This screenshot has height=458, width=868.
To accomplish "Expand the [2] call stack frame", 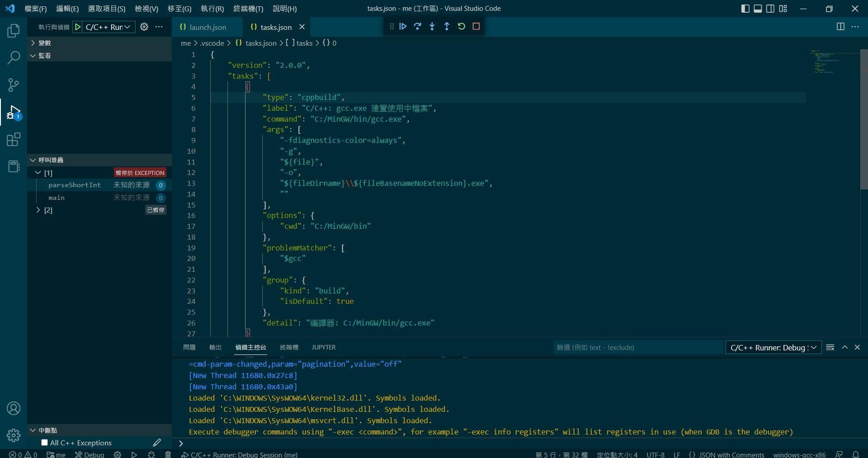I will 38,210.
